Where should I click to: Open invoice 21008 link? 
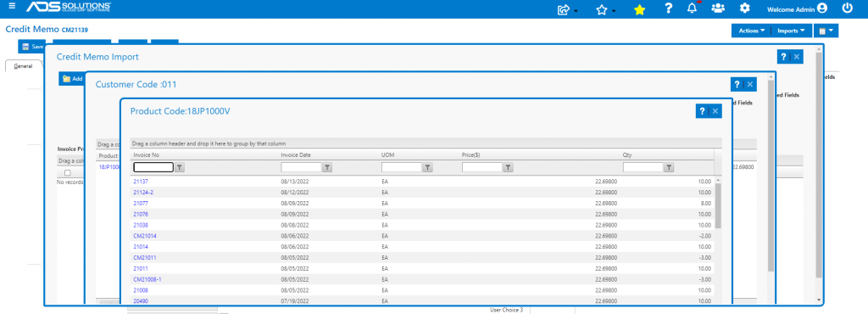[141, 290]
